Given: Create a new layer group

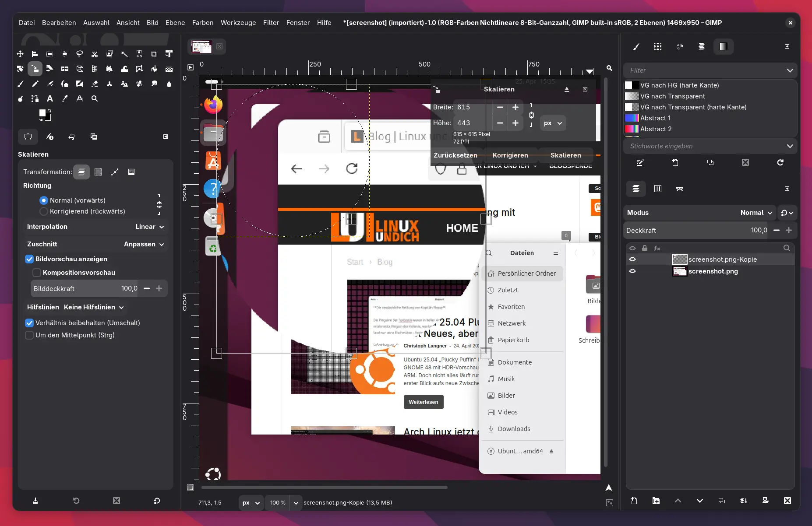Looking at the screenshot, I should tap(656, 501).
